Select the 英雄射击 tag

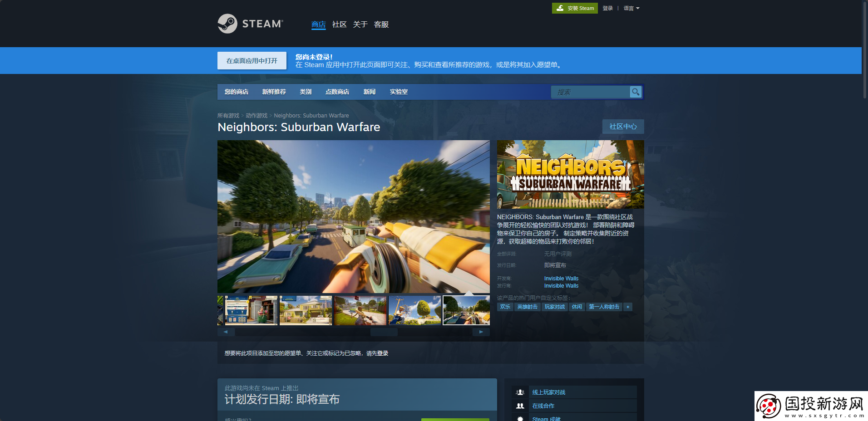click(528, 307)
